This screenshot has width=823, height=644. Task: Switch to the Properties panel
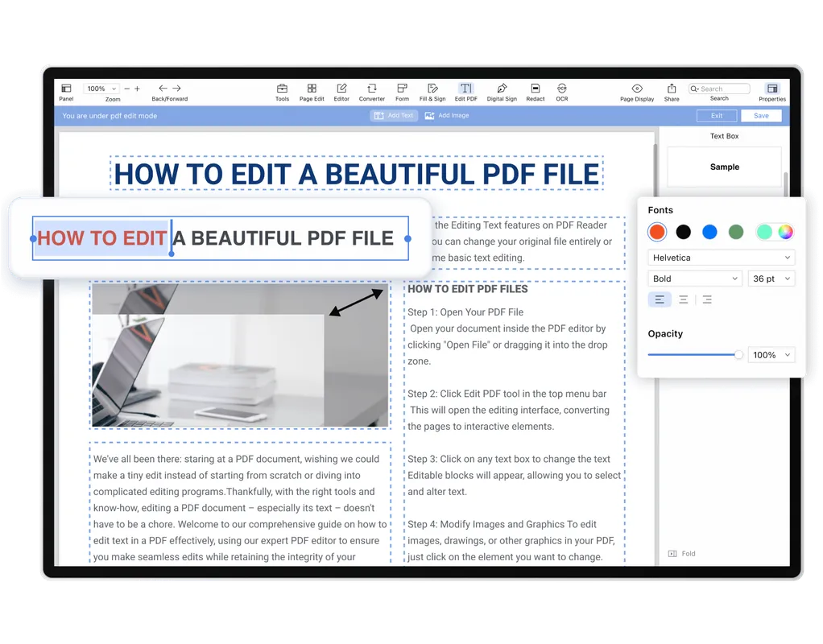[771, 91]
